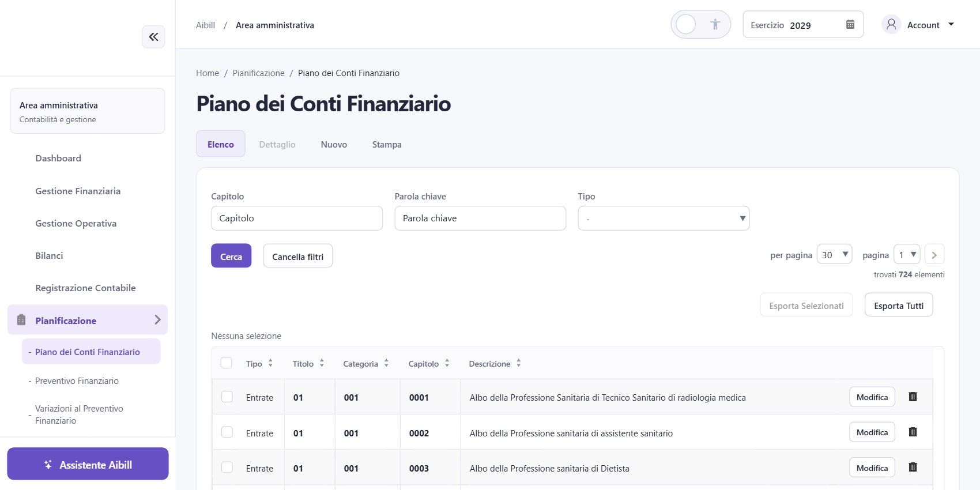Viewport: 980px width, 490px height.
Task: Expand the Account menu arrow
Action: (951, 25)
